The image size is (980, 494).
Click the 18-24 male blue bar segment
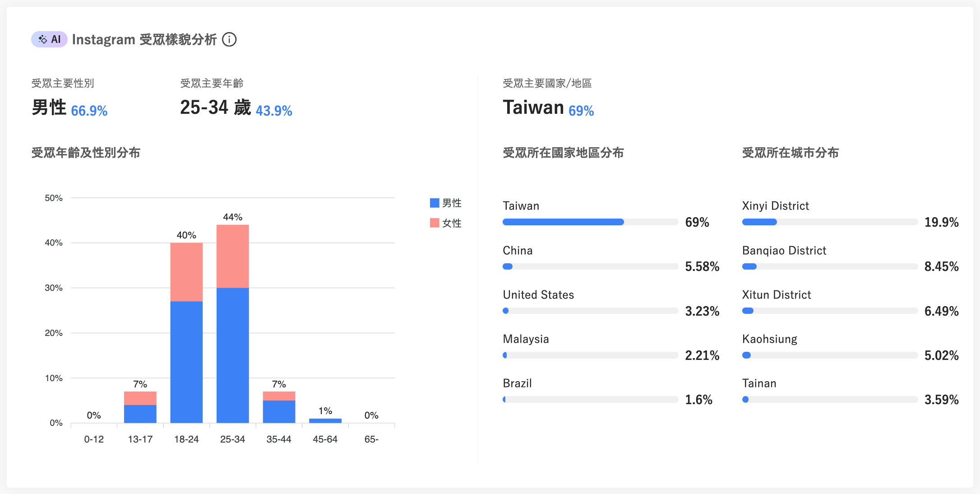[186, 362]
